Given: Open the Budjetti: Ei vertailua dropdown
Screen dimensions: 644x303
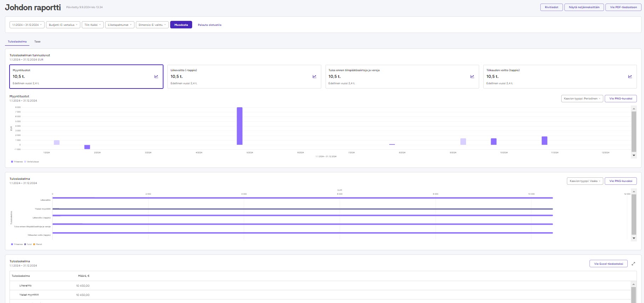Looking at the screenshot, I should (63, 25).
